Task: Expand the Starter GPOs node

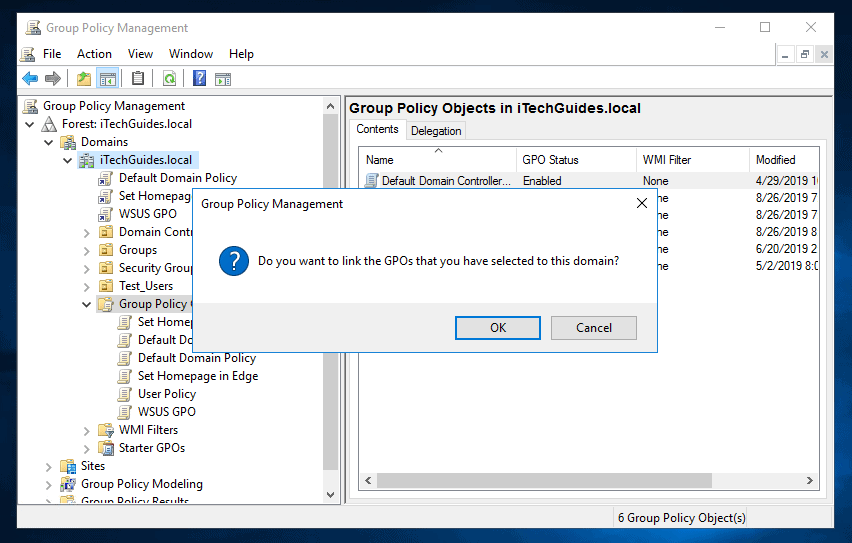Action: [87, 448]
